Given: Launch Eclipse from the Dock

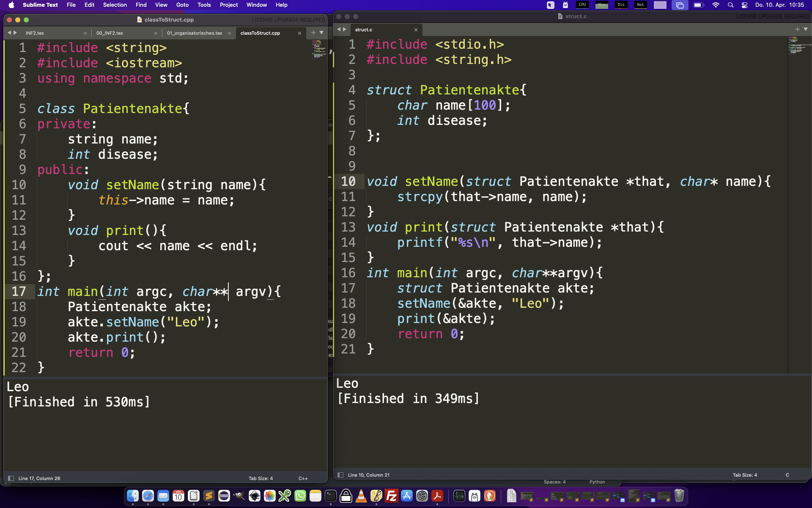Looking at the screenshot, I should click(224, 495).
